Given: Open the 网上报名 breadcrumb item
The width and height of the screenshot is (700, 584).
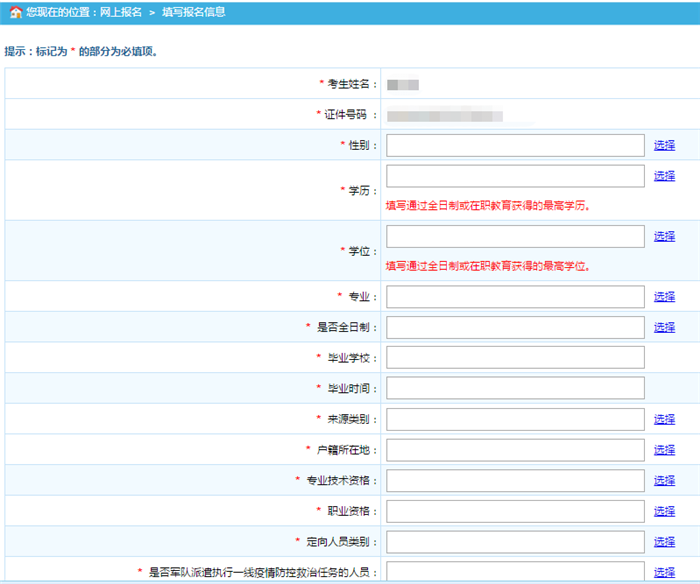Looking at the screenshot, I should coord(121,12).
